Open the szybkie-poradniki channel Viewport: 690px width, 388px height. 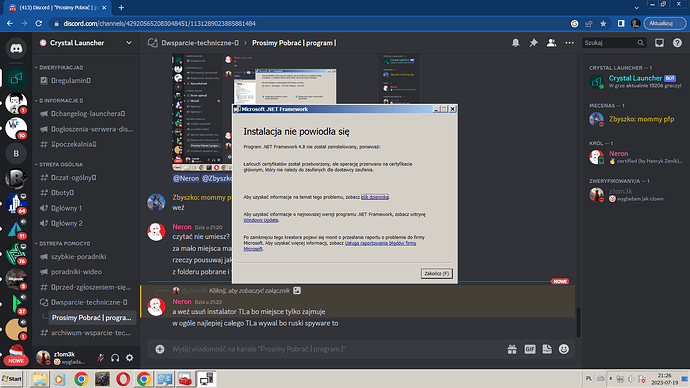[86, 256]
